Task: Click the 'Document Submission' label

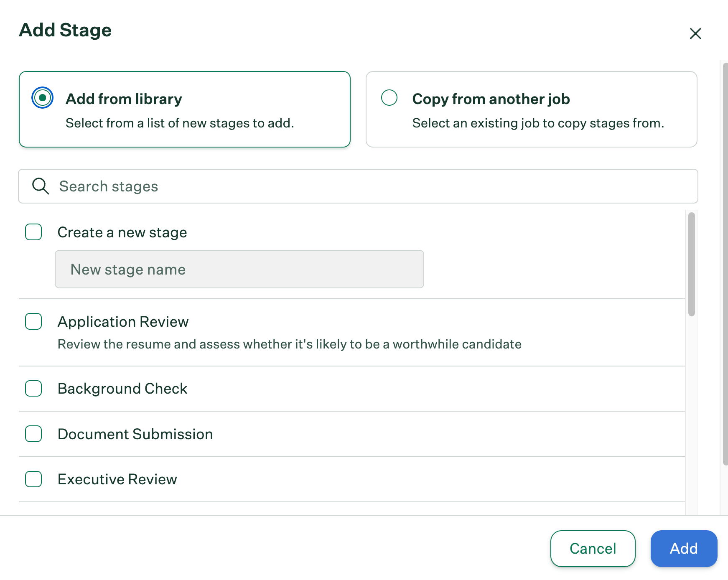Action: click(135, 434)
